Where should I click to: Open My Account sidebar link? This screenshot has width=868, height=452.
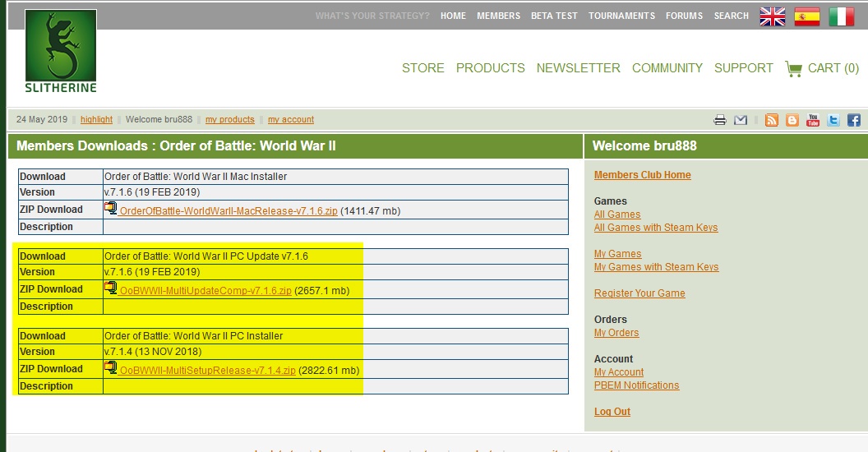pyautogui.click(x=619, y=372)
